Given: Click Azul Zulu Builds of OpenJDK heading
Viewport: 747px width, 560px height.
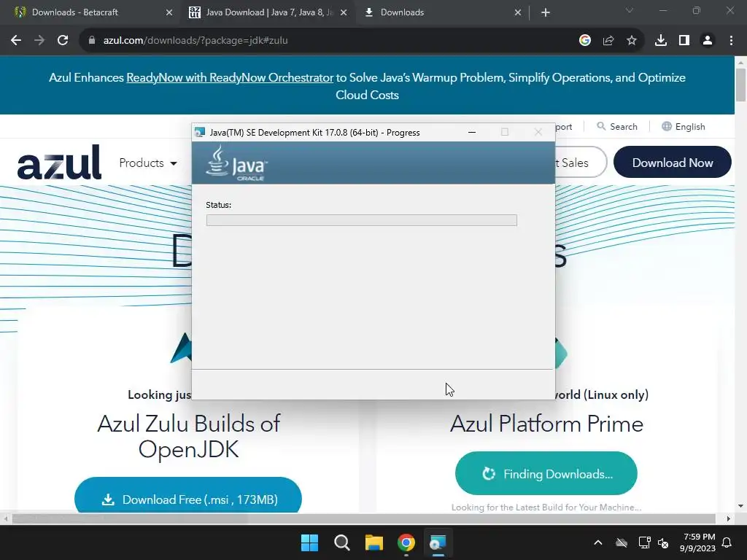Looking at the screenshot, I should click(x=189, y=436).
